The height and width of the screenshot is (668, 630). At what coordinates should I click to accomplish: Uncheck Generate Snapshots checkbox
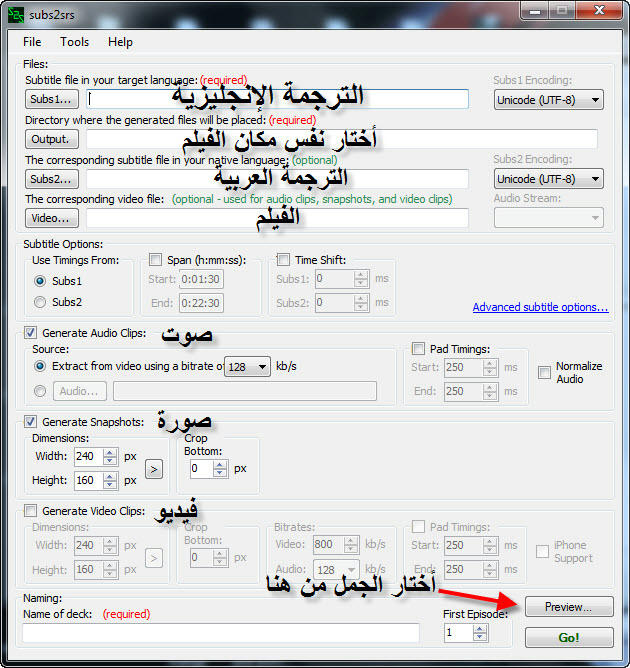[x=30, y=422]
